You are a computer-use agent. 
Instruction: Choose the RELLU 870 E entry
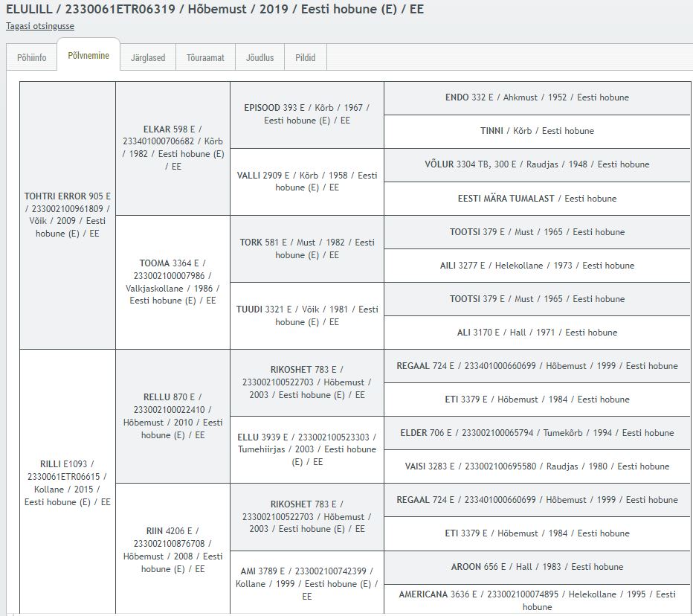click(173, 416)
